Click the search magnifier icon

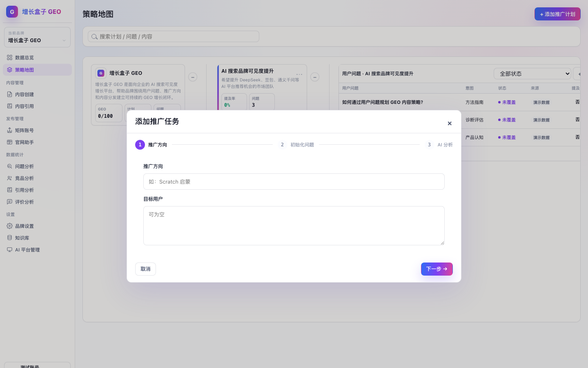click(94, 37)
